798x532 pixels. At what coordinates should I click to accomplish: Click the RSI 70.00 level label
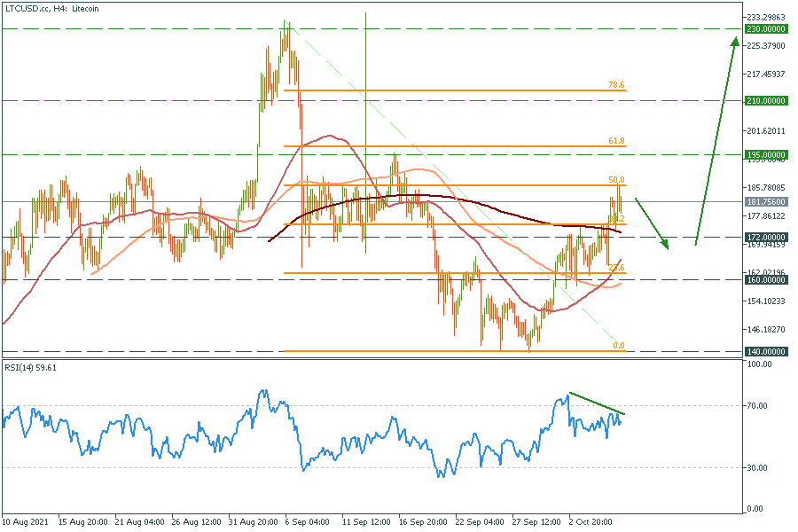758,406
